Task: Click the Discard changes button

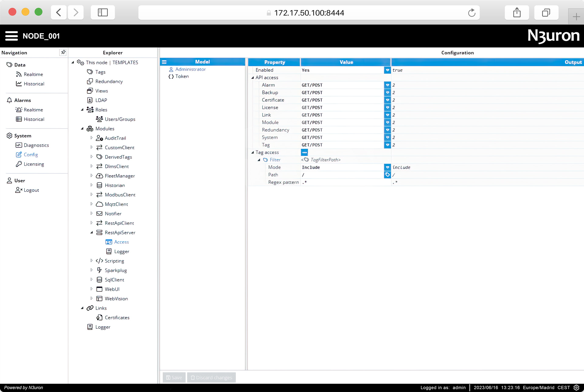Action: pyautogui.click(x=211, y=378)
